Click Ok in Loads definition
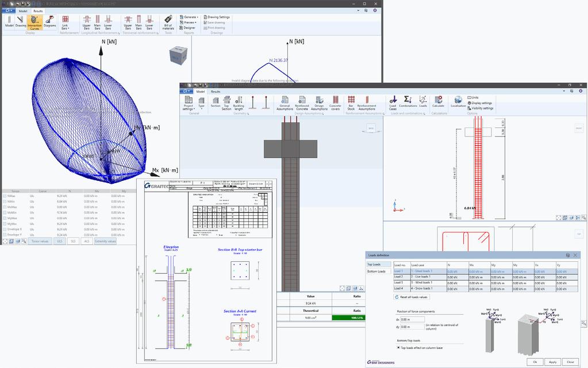Screen dimensions: 588x368 tap(535, 362)
